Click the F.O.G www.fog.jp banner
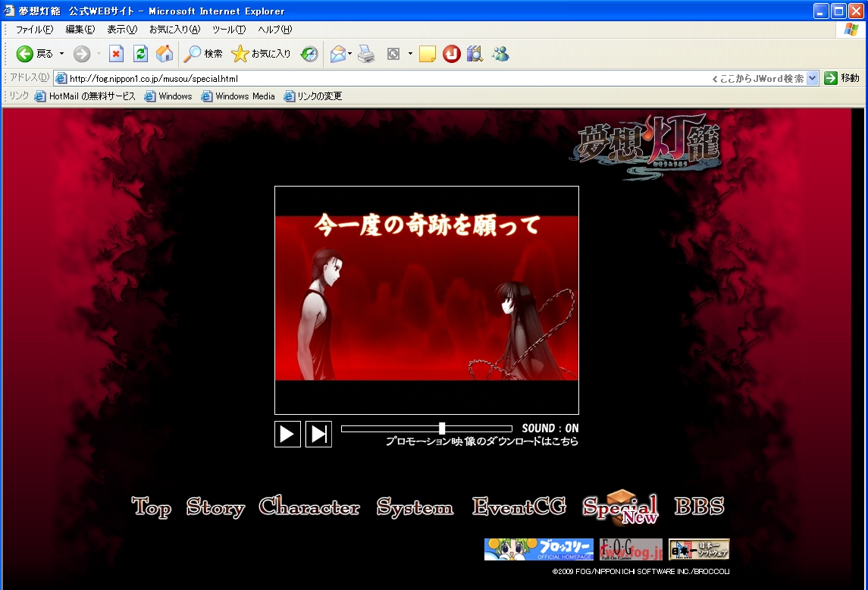This screenshot has height=590, width=868. 631,550
